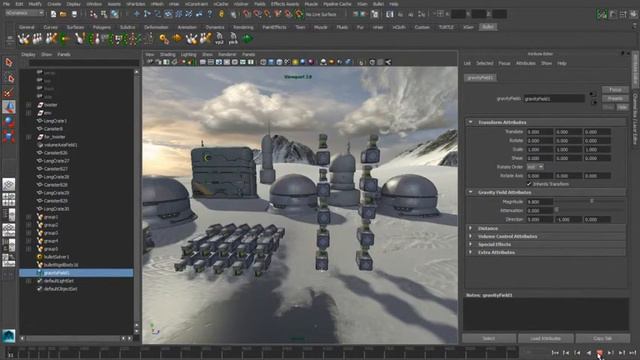Pick the highlighted cone tool in toolbox

coord(9,107)
